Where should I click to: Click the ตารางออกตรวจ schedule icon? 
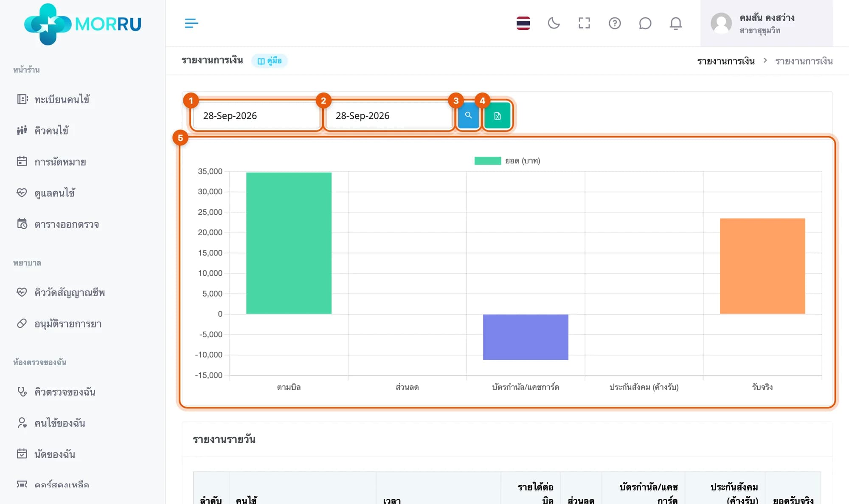[22, 224]
